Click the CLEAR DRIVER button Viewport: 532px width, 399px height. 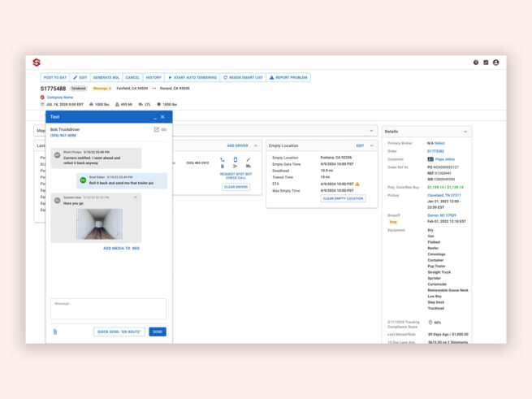pyautogui.click(x=236, y=187)
